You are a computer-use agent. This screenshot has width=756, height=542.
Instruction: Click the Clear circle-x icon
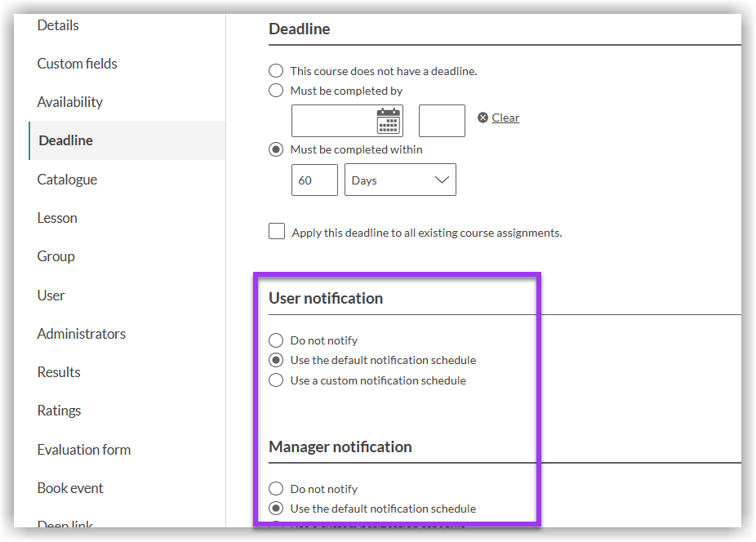483,118
